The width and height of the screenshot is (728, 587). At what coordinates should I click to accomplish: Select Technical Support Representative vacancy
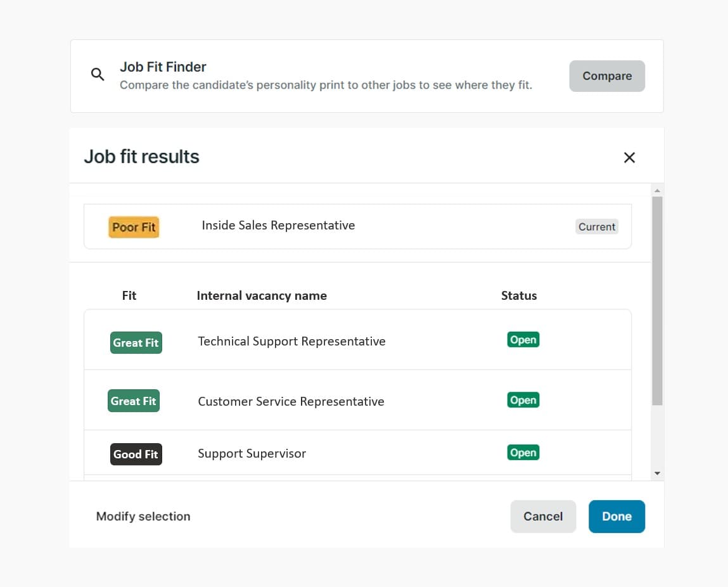point(291,341)
